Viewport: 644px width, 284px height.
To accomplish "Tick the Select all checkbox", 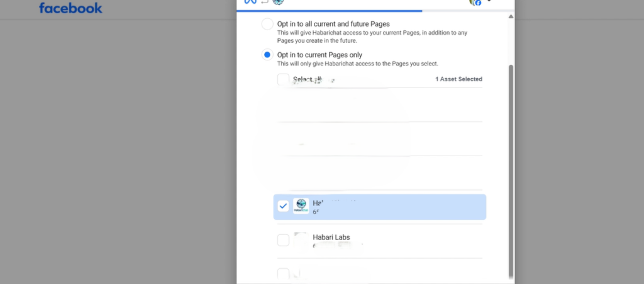I will pyautogui.click(x=283, y=79).
